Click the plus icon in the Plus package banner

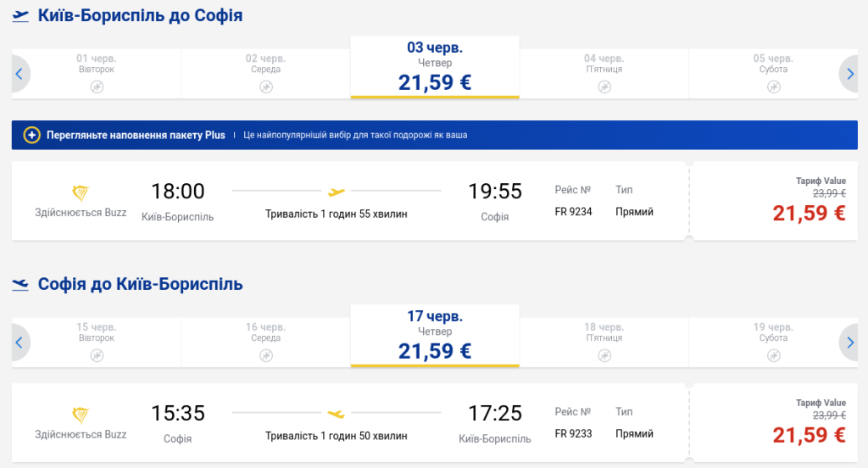click(32, 135)
